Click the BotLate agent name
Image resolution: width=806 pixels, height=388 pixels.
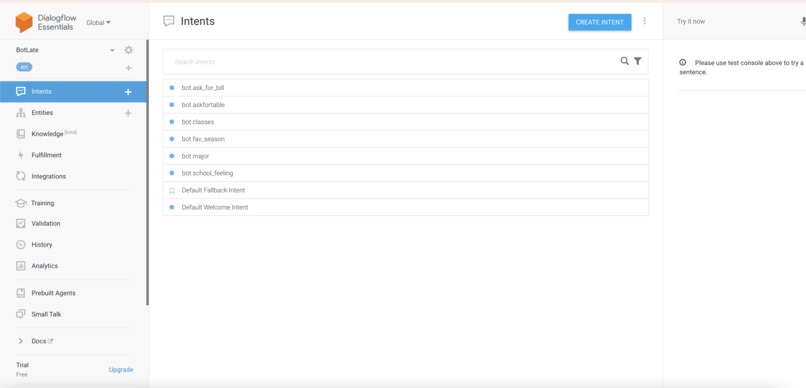pyautogui.click(x=27, y=50)
